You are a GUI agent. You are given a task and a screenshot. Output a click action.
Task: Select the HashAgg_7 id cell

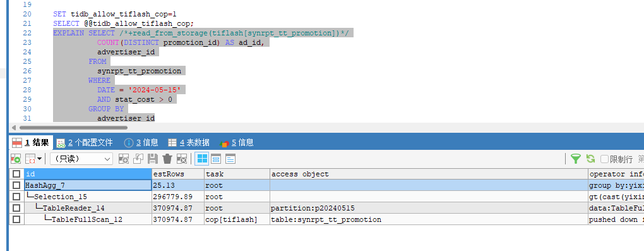click(88, 186)
